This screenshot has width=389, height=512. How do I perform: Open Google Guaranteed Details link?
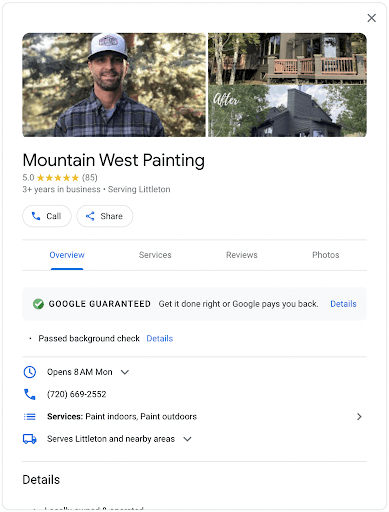(343, 304)
